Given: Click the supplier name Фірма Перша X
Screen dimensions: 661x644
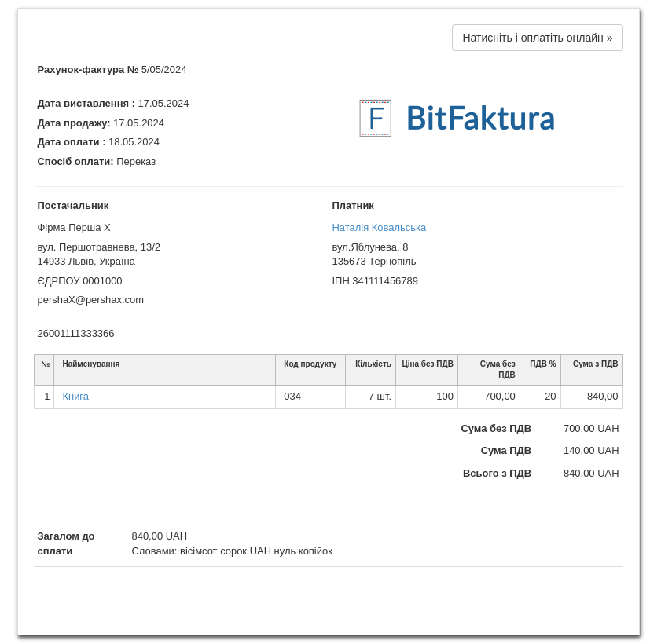Looking at the screenshot, I should (74, 228).
